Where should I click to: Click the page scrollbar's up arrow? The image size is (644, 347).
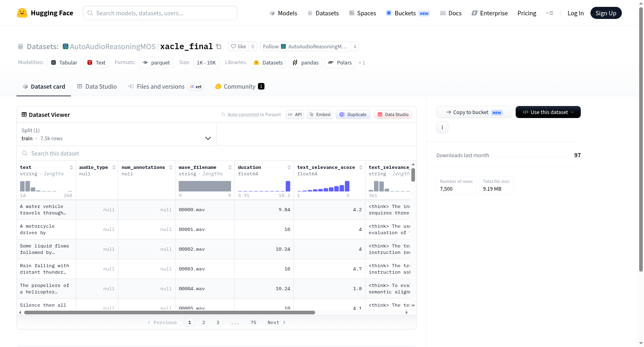tap(641, 3)
